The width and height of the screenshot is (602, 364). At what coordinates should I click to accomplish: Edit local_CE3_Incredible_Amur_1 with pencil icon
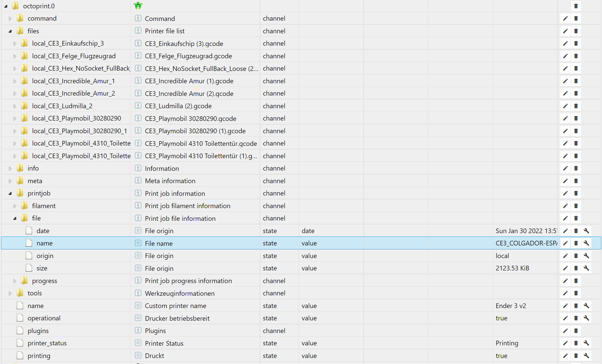565,81
